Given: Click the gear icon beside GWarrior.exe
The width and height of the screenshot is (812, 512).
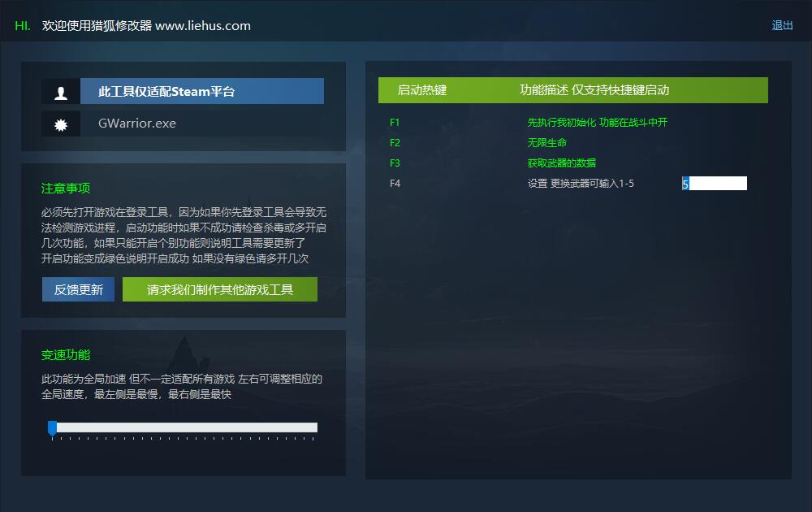Looking at the screenshot, I should (x=61, y=125).
